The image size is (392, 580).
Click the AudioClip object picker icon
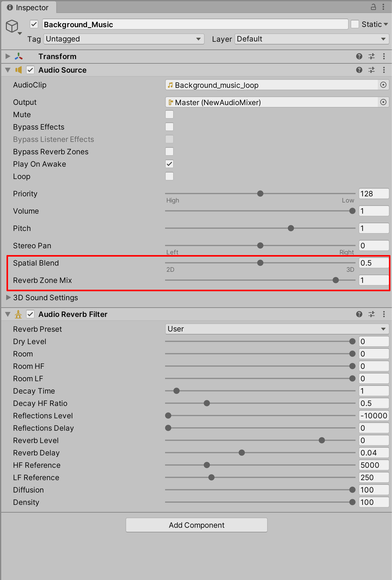(x=383, y=85)
